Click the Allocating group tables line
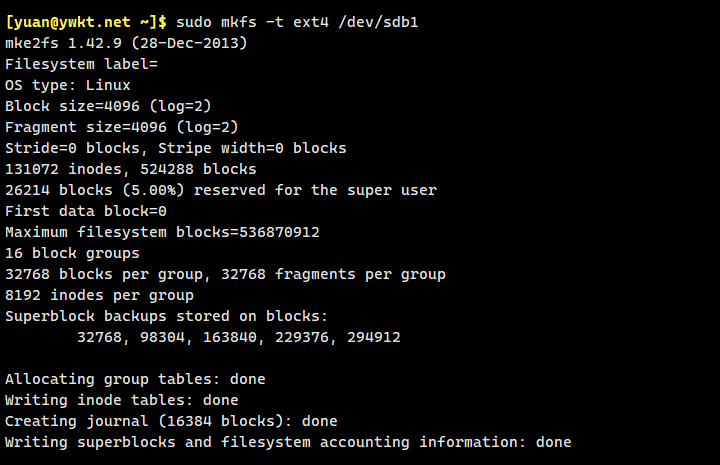The height and width of the screenshot is (465, 720). click(135, 379)
